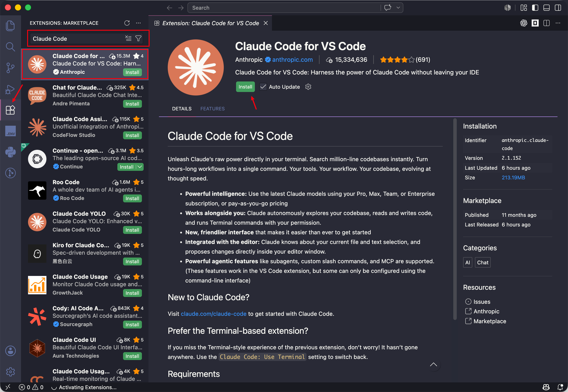Click the star rating showing (691) reviews
Screen dimensions: 568x392
pos(405,60)
